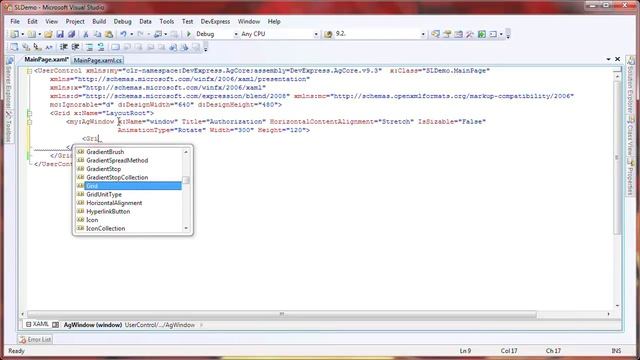Viewport: 640px width, 360px height.
Task: Open the Undo history dropdown arrow
Action: tap(131, 34)
